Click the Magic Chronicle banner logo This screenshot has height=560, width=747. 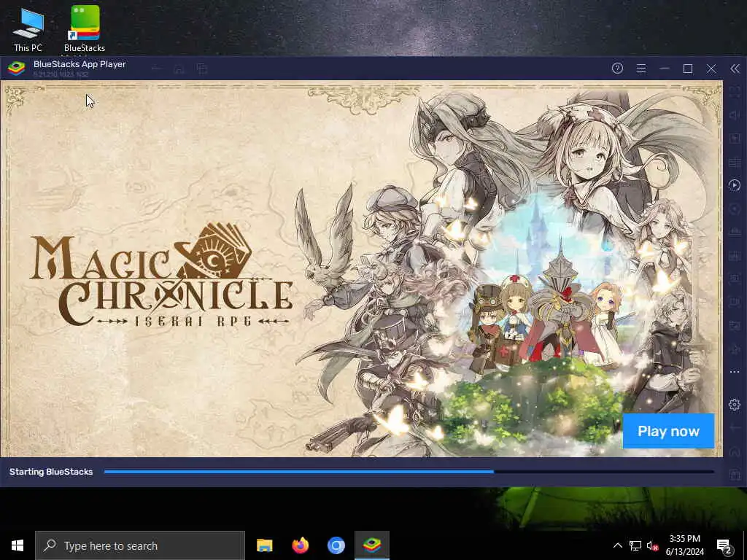(x=161, y=275)
